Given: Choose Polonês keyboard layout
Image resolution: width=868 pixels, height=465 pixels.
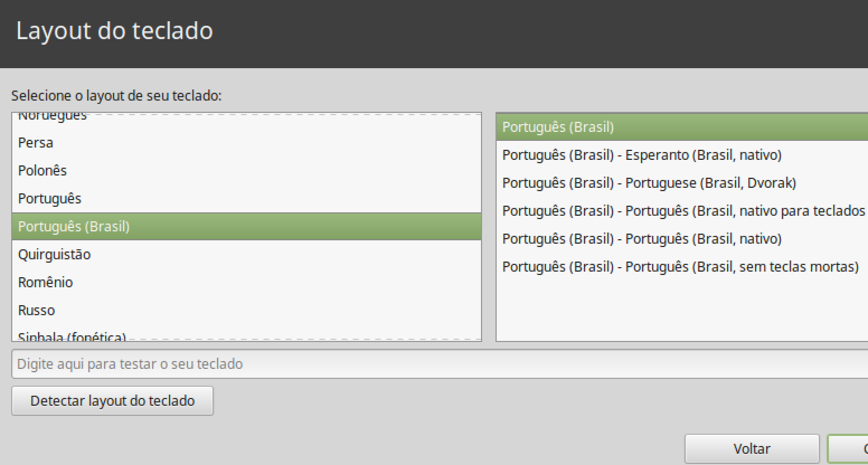Looking at the screenshot, I should coord(43,170).
